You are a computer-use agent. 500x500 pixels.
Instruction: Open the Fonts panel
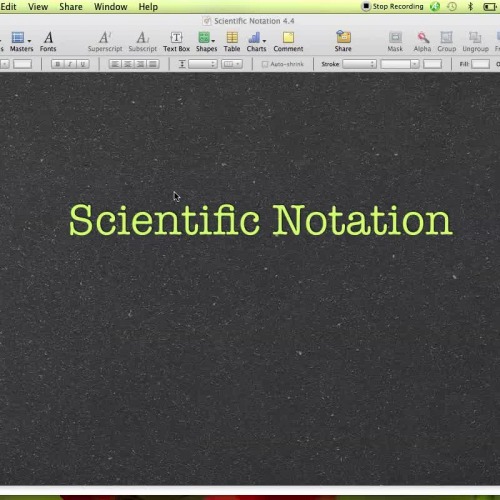48,41
